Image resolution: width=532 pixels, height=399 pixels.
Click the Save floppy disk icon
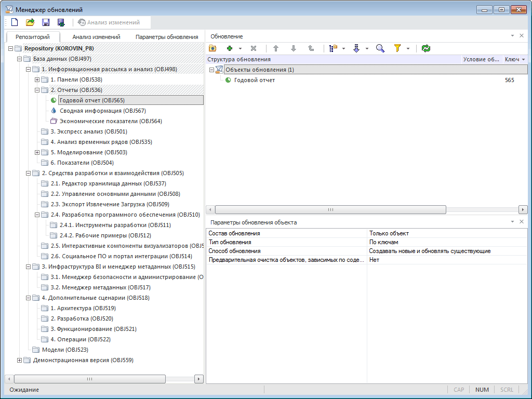(46, 22)
